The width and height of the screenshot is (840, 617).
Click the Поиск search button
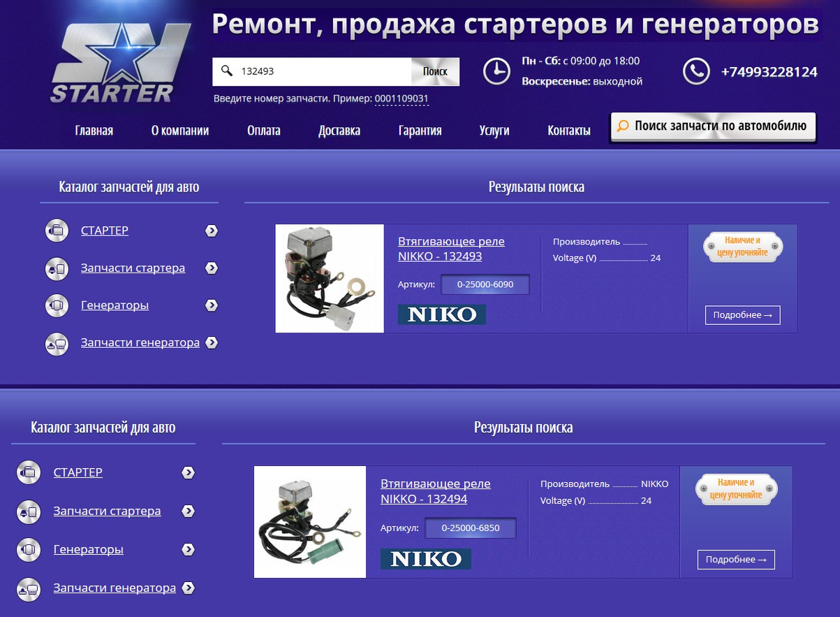[435, 71]
